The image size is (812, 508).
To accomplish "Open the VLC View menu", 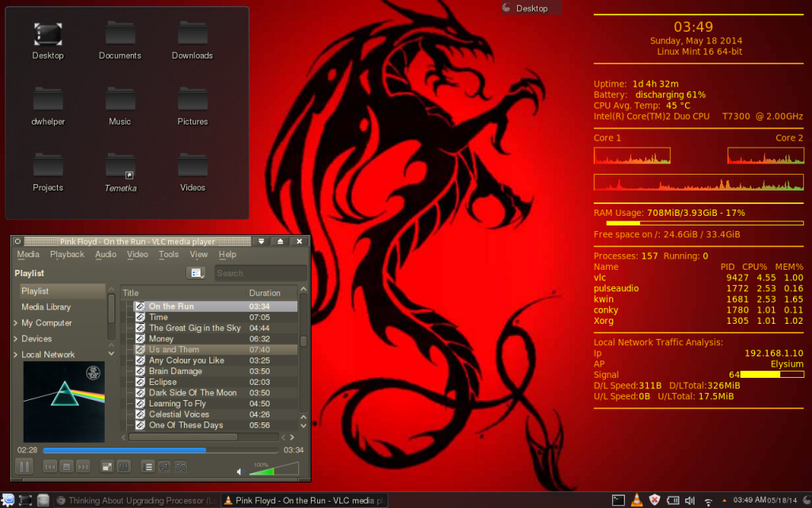I will (x=198, y=255).
